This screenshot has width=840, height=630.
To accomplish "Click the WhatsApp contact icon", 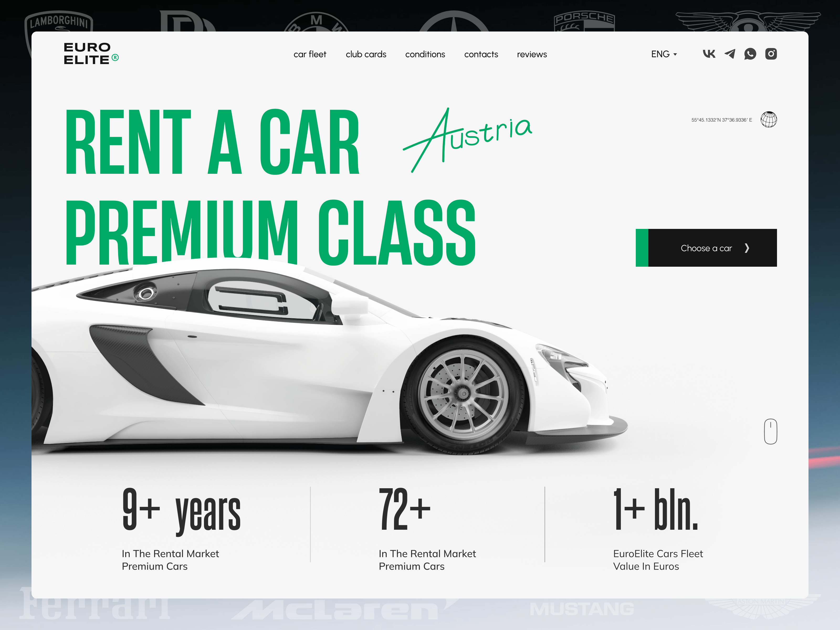I will coord(750,54).
